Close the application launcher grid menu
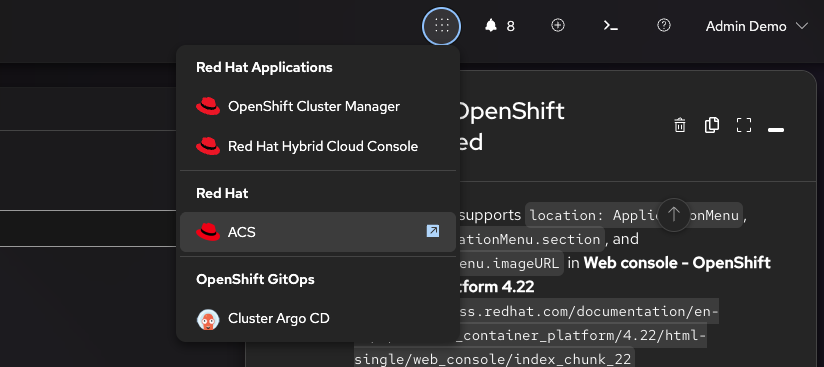This screenshot has height=367, width=824. [x=441, y=26]
